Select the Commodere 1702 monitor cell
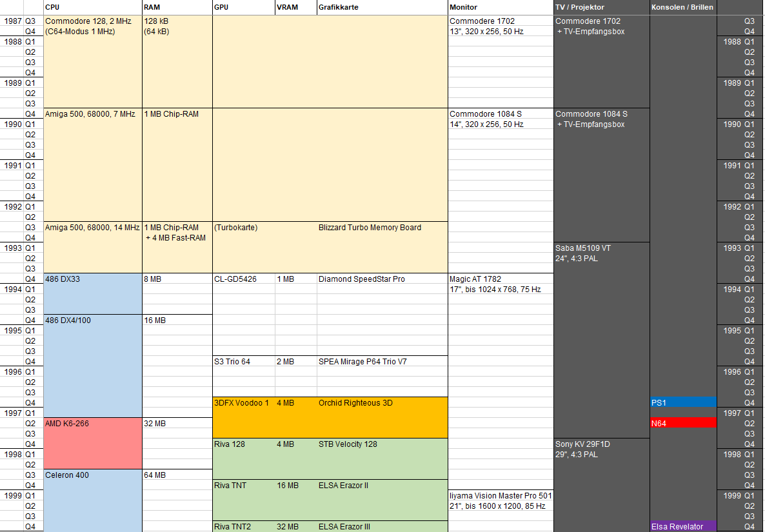The width and height of the screenshot is (765, 532). (x=501, y=21)
